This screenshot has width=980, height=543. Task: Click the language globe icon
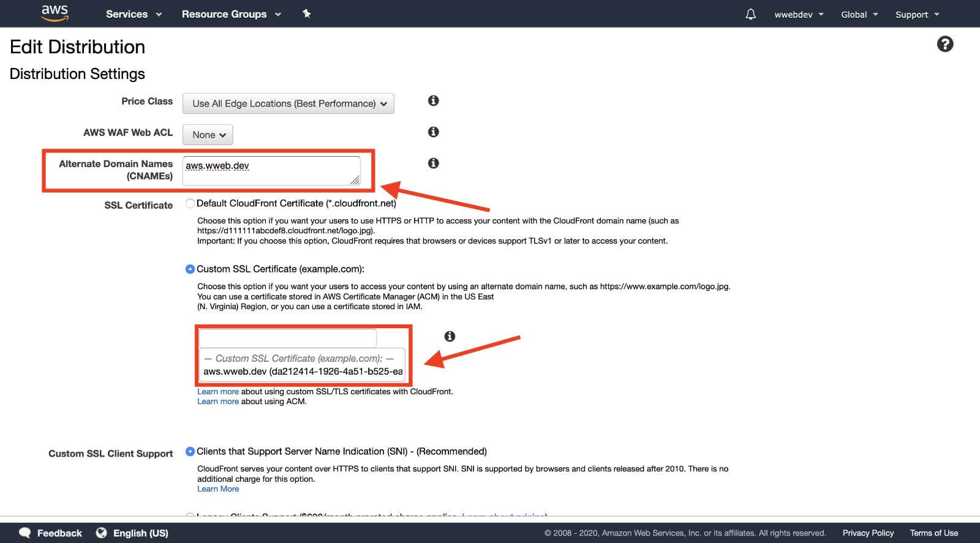(x=102, y=533)
